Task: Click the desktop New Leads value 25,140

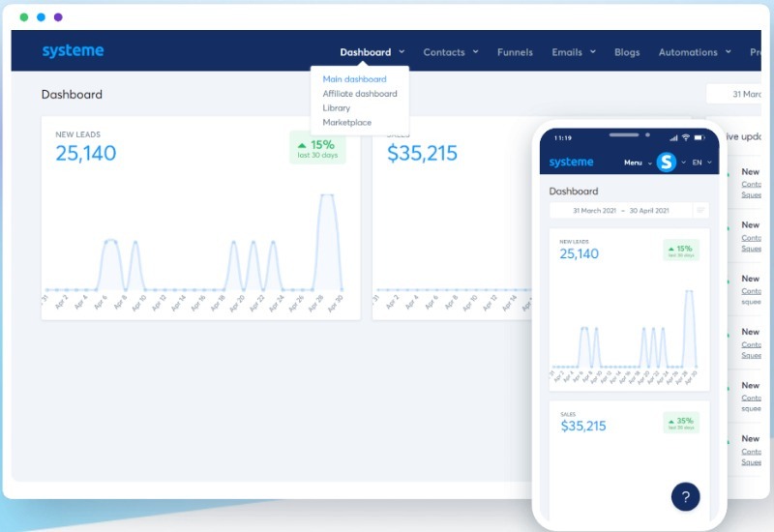Action: 86,153
